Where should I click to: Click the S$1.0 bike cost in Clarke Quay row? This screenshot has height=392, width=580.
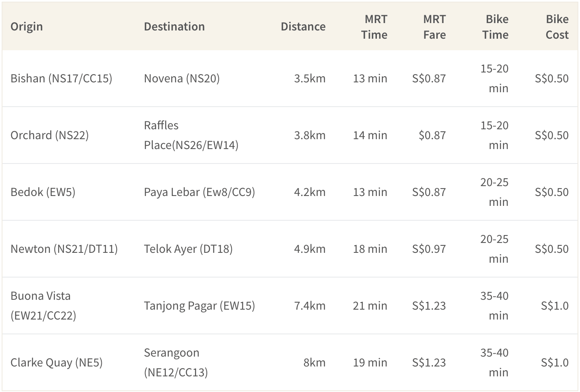[555, 362]
